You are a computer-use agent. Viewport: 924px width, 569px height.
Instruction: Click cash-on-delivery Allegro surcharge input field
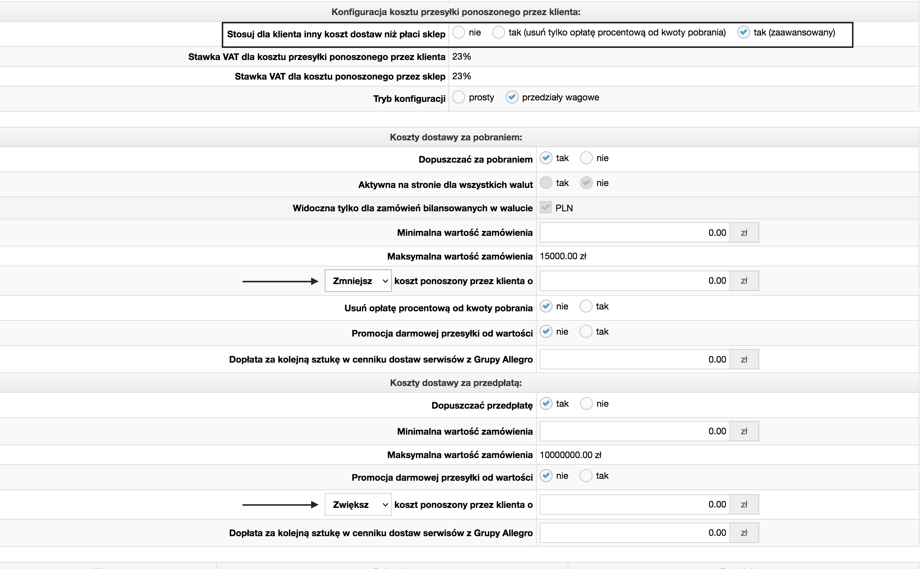(x=634, y=359)
